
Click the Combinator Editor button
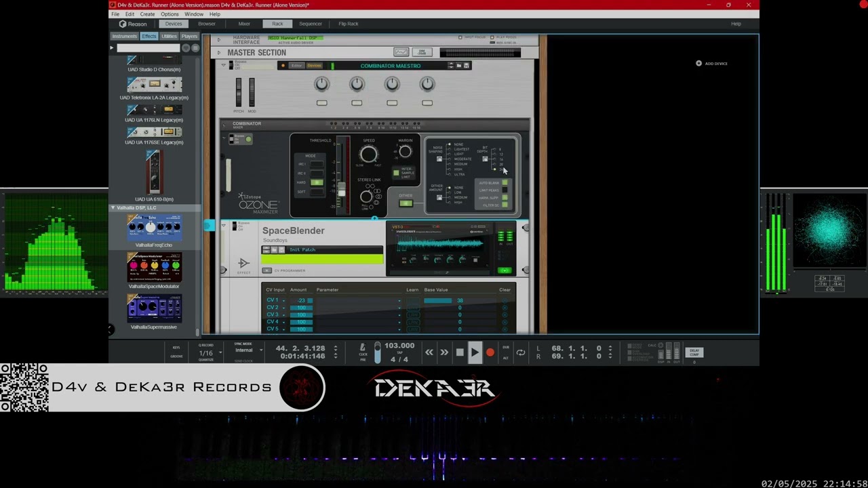[296, 66]
